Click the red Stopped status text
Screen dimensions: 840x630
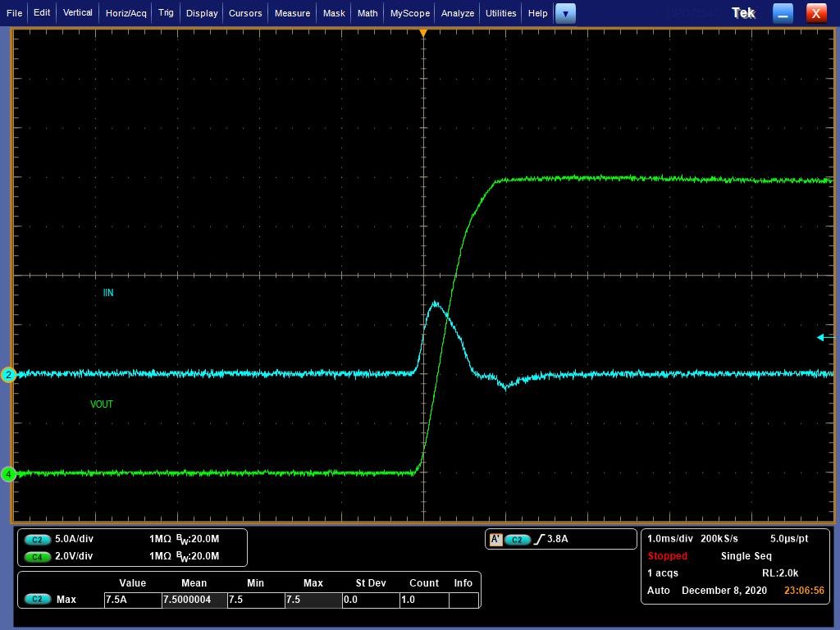click(x=667, y=556)
